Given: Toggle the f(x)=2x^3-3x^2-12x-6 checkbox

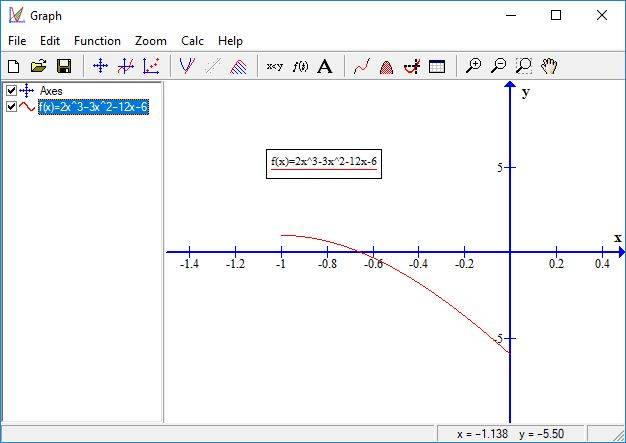Looking at the screenshot, I should point(11,107).
